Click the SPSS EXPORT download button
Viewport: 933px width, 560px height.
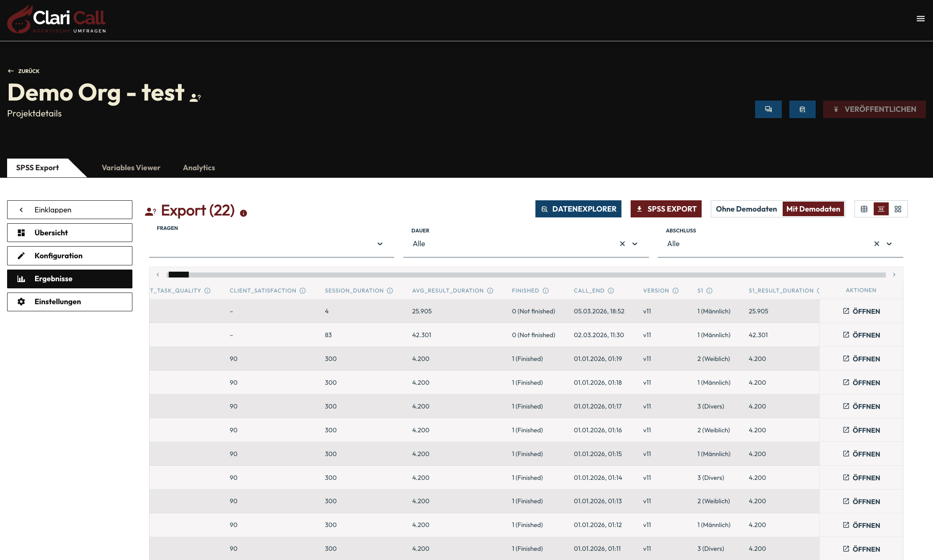[666, 209]
